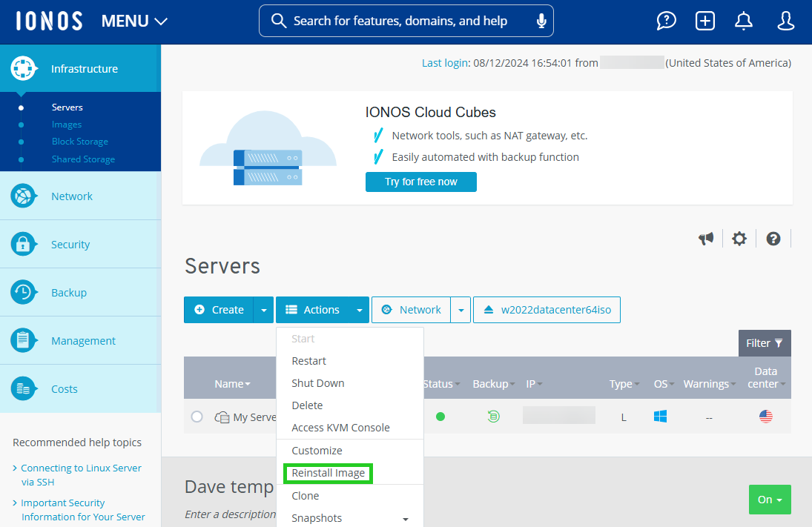Open the support chat bubble icon

(666, 21)
